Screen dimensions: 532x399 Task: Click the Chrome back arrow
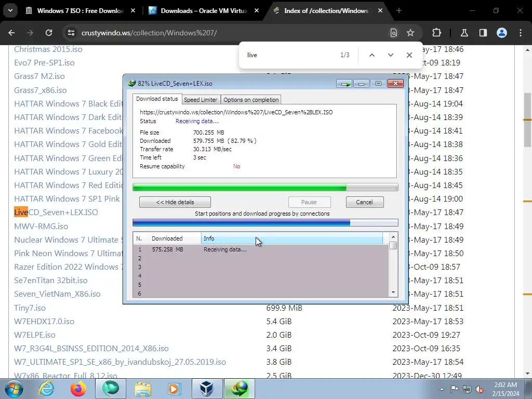pos(11,33)
